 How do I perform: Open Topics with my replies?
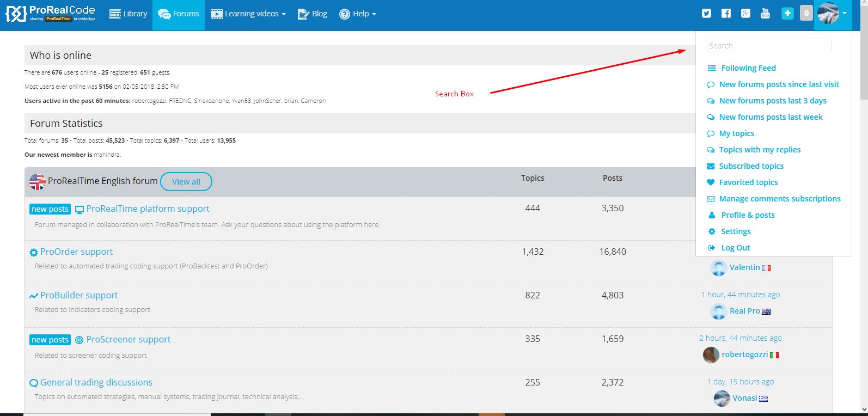[x=760, y=150]
